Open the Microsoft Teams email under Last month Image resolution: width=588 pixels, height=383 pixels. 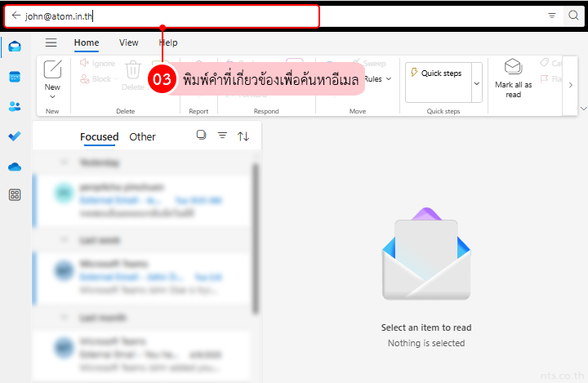click(x=142, y=355)
